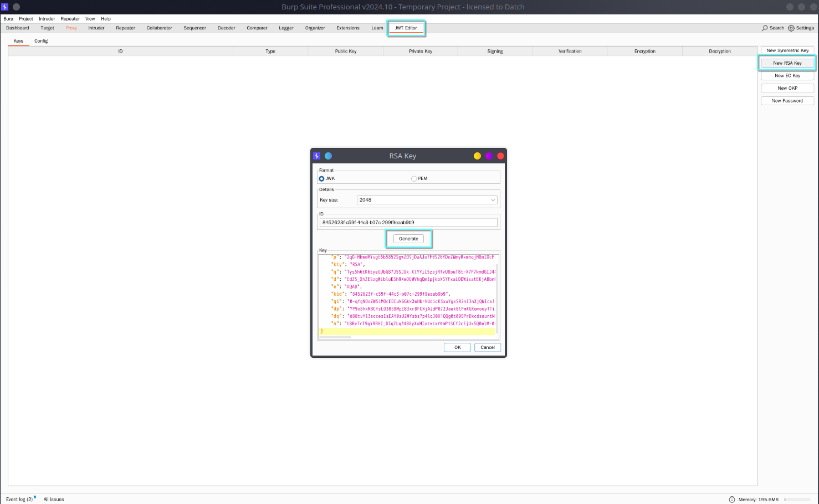The width and height of the screenshot is (819, 504).
Task: Open the Help menu
Action: tap(106, 19)
